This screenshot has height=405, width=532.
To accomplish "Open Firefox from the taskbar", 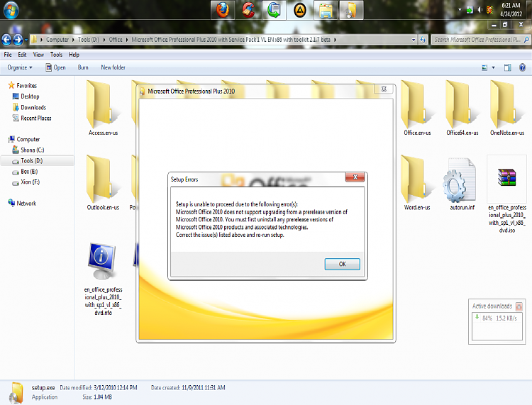I will point(223,10).
